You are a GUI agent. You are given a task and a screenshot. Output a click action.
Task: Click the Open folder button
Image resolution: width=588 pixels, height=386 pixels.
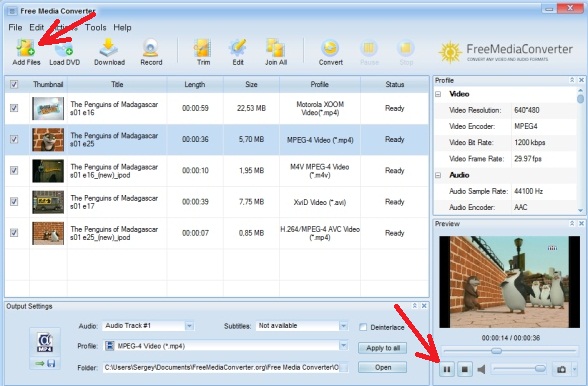[x=382, y=367]
